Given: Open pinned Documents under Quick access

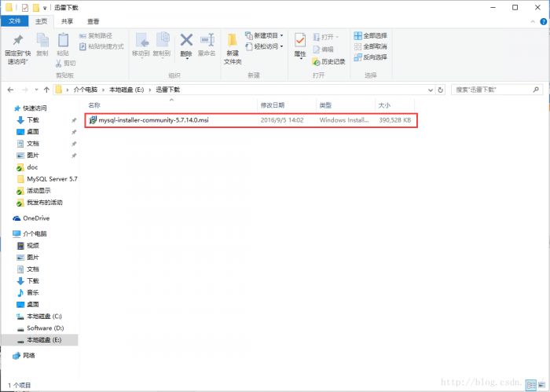Looking at the screenshot, I should (33, 144).
